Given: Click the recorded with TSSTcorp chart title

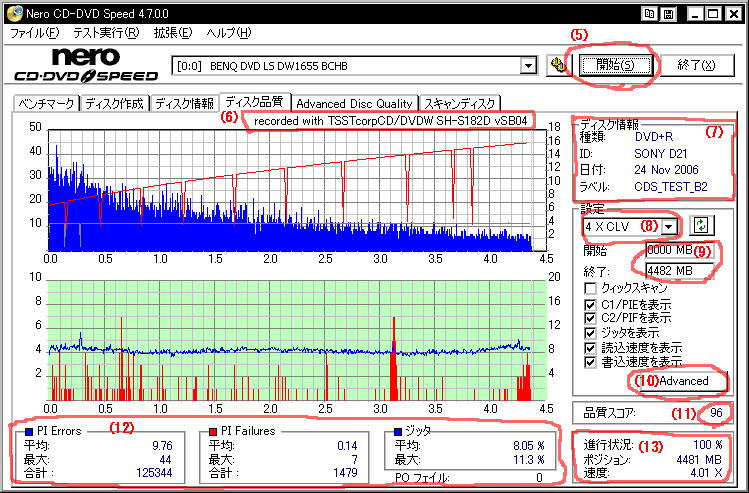Looking at the screenshot, I should click(x=390, y=121).
